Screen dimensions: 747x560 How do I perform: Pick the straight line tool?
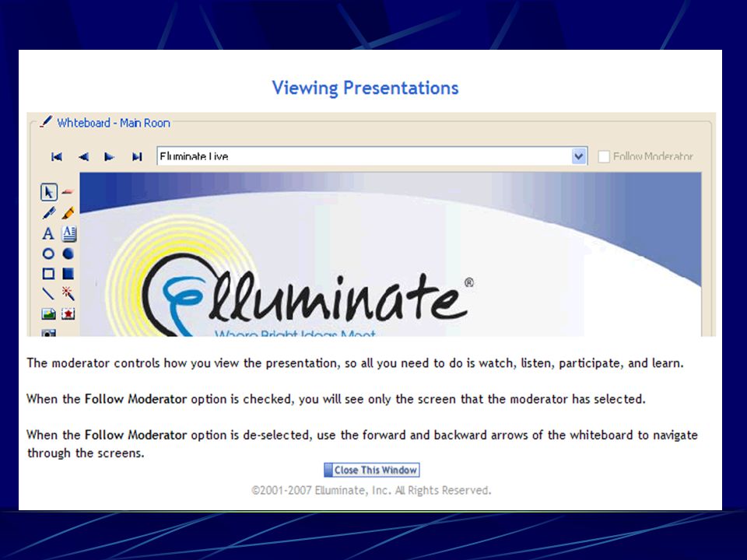pos(48,293)
